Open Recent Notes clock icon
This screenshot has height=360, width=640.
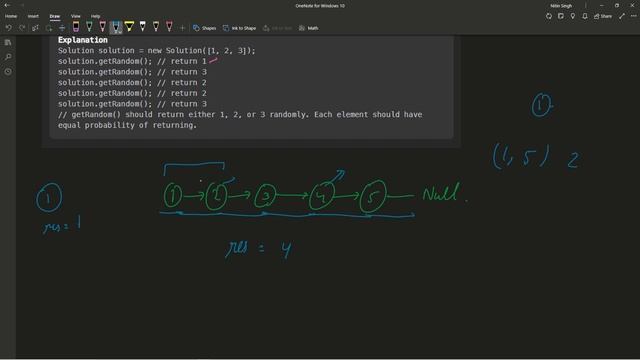pos(8,71)
